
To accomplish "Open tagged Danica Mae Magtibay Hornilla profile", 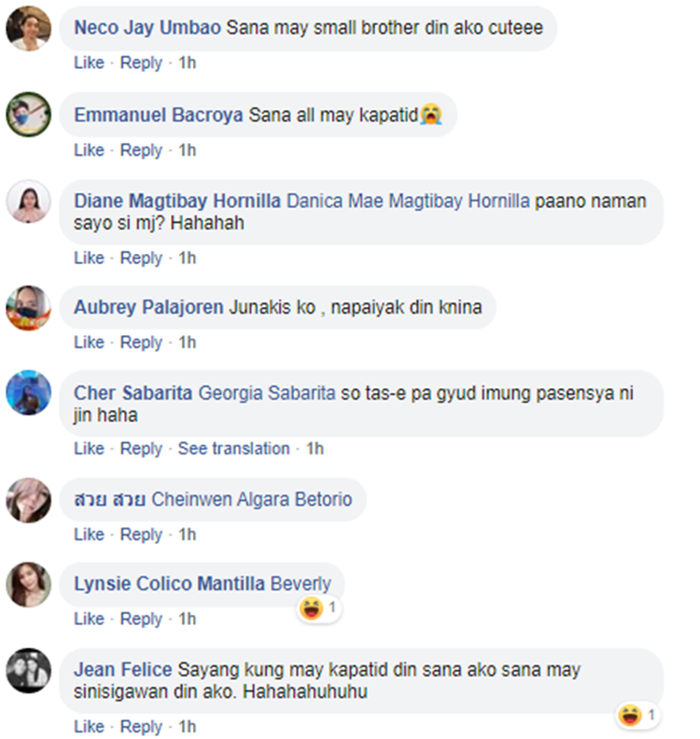I will coord(408,202).
